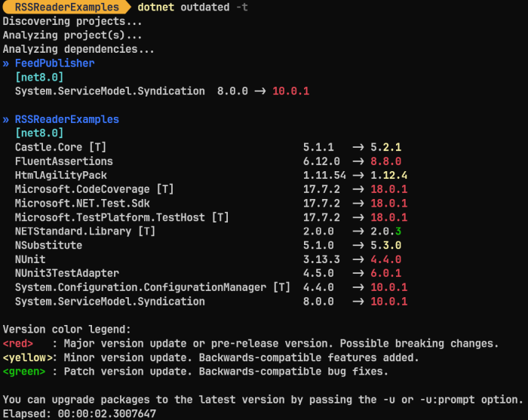528x420 pixels.
Task: Click the NETStandard.Library [T] package name
Action: tap(85, 231)
